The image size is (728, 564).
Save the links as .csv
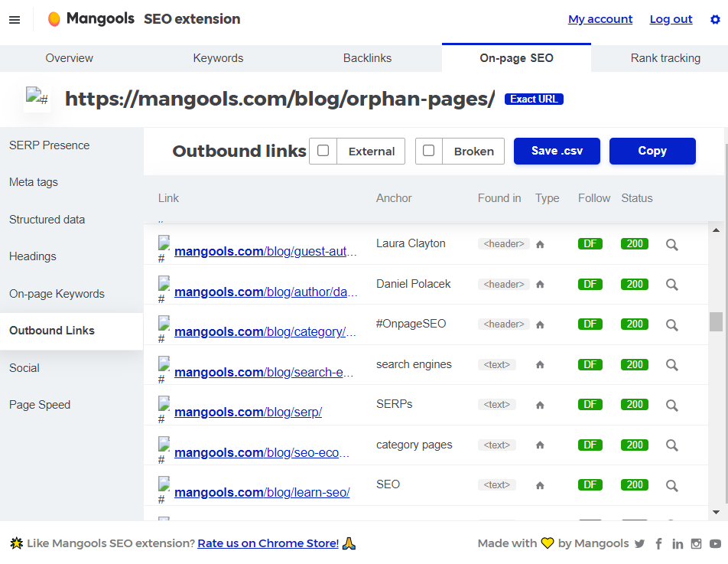pos(557,151)
